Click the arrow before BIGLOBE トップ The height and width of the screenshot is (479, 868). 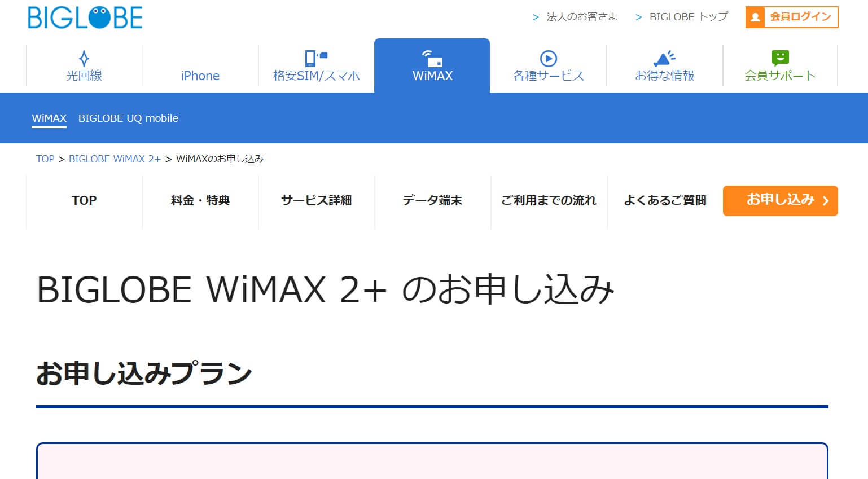coord(639,17)
